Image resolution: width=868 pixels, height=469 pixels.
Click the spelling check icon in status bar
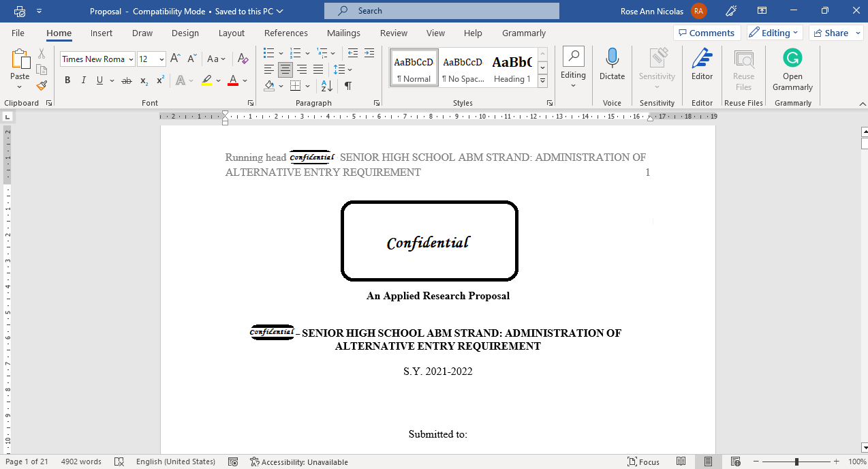pos(119,462)
